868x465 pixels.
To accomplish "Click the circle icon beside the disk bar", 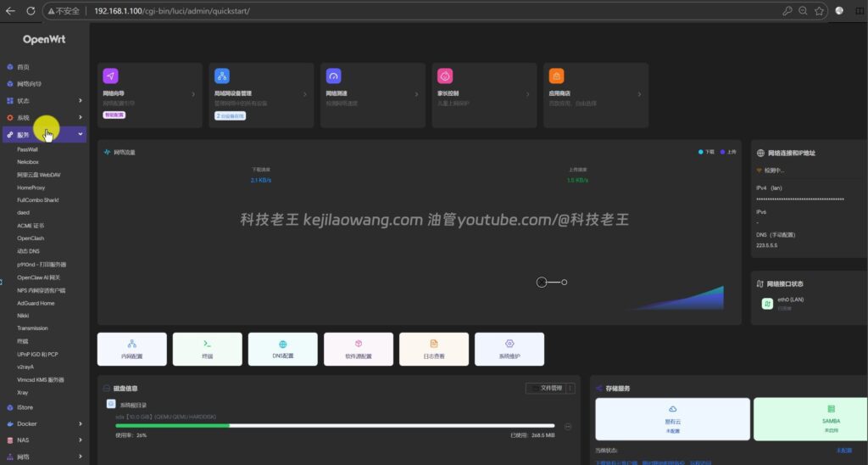I will tap(567, 426).
